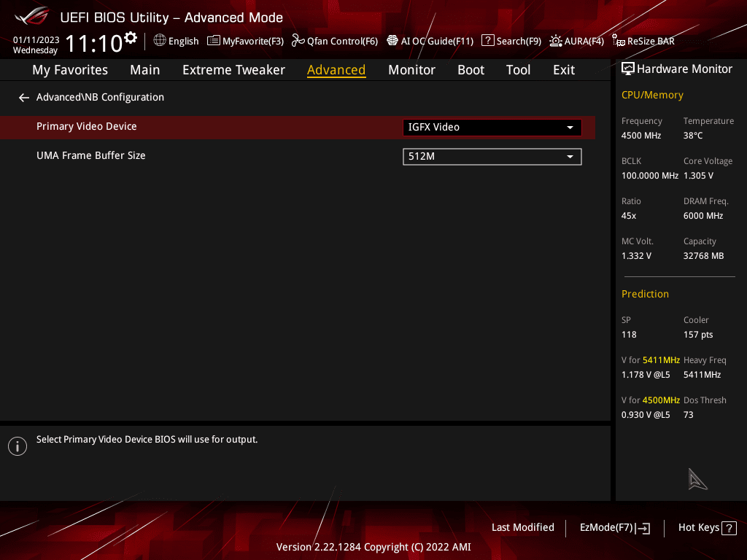Screen dimensions: 747x560
Task: Show Hot Keys label
Action: point(698,528)
